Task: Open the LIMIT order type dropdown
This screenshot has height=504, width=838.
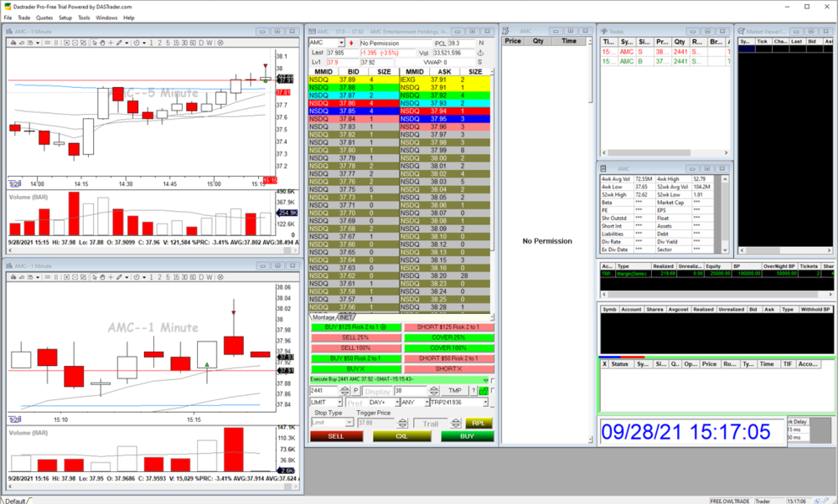Action: [340, 402]
